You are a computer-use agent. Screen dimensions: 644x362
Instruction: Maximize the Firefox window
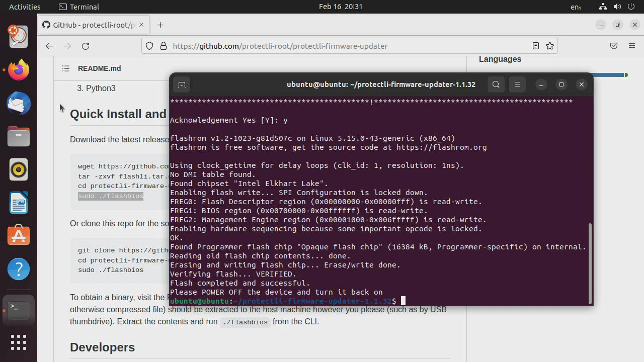click(x=617, y=25)
